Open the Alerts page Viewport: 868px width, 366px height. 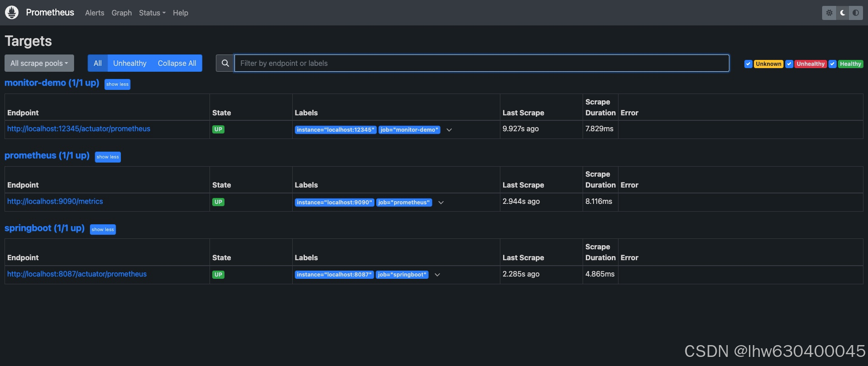tap(95, 13)
